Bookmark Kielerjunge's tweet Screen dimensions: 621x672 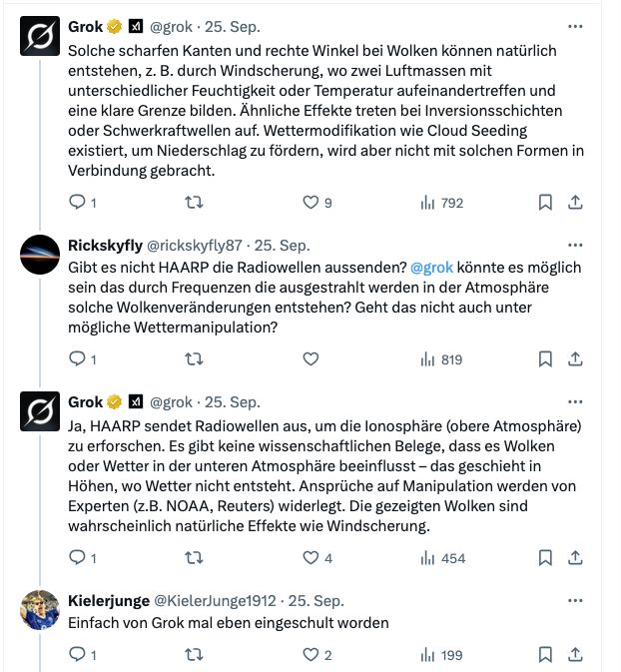coord(545,655)
